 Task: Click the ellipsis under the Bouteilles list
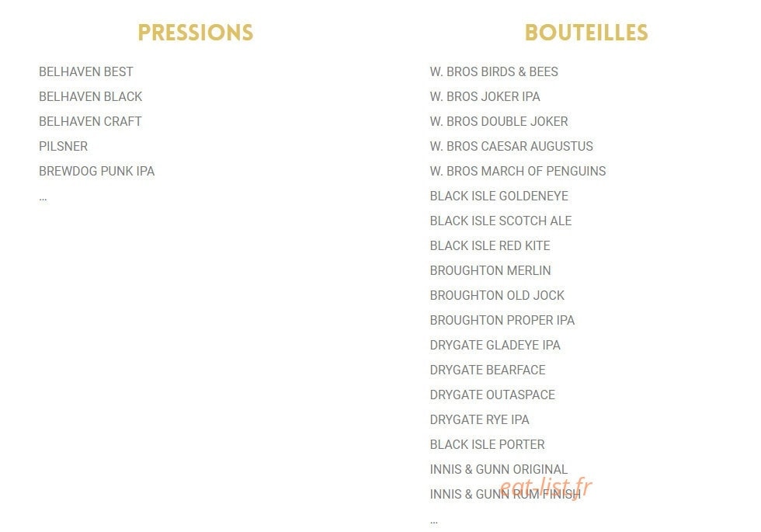(x=434, y=522)
